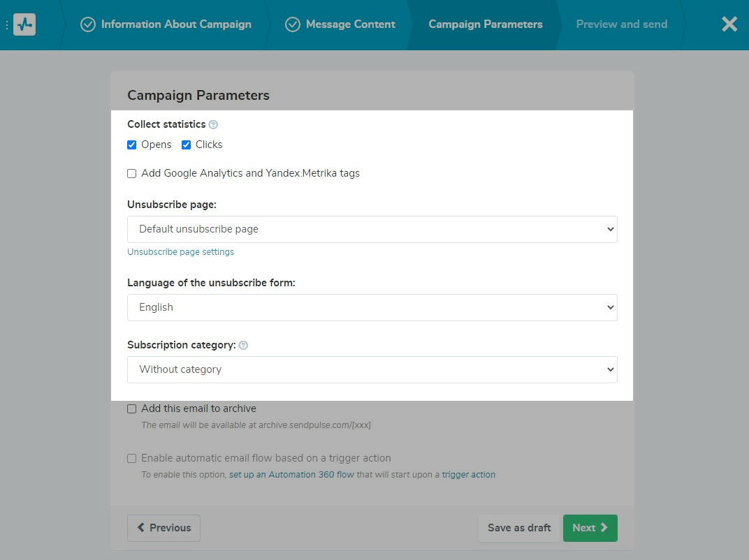Viewport: 749px width, 560px height.
Task: Close the campaign wizard with X icon
Action: click(x=729, y=24)
